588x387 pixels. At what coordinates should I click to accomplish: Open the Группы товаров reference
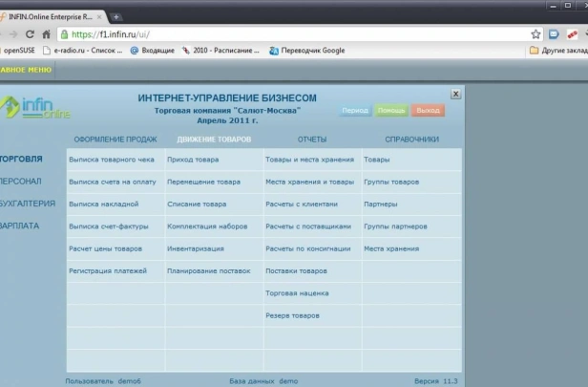(391, 183)
